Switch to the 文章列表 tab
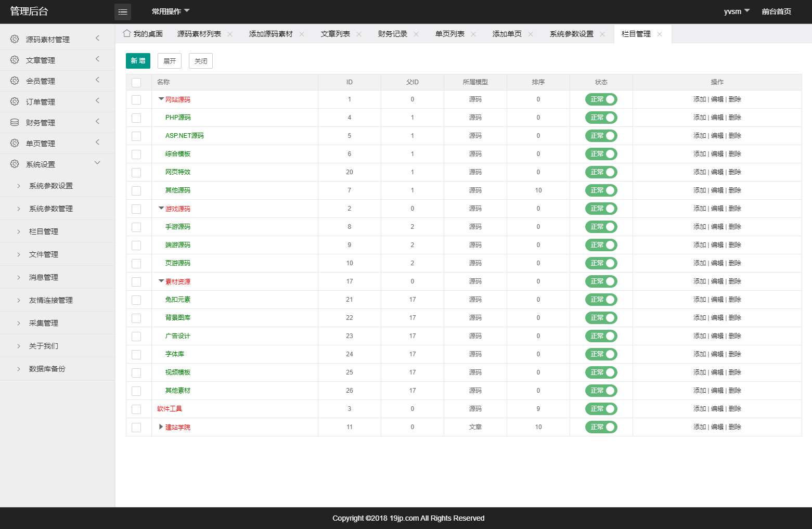The width and height of the screenshot is (812, 529). (x=336, y=34)
